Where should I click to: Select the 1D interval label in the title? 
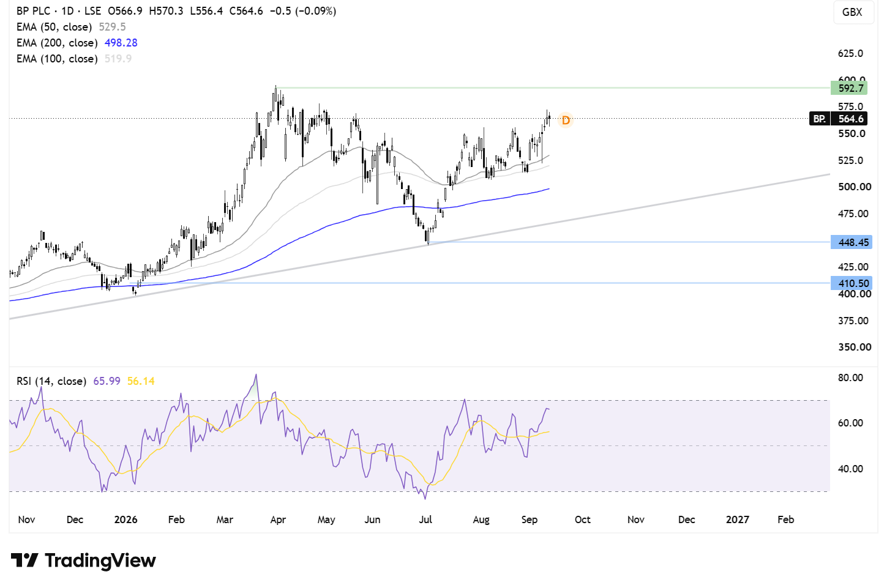67,11
